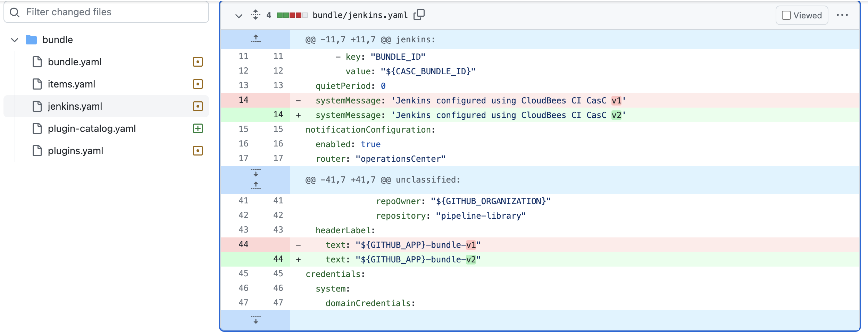
Task: Click the modified status icon beside jenkins.yaml
Action: click(x=198, y=106)
